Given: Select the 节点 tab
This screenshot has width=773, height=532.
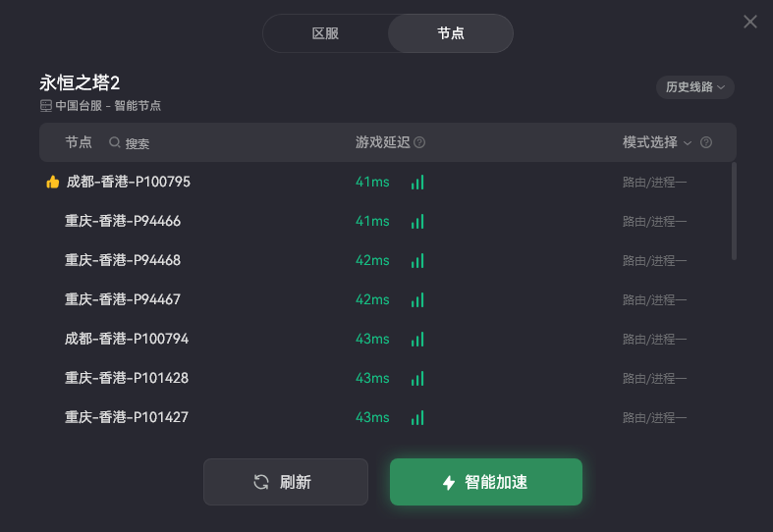Looking at the screenshot, I should click(x=451, y=32).
